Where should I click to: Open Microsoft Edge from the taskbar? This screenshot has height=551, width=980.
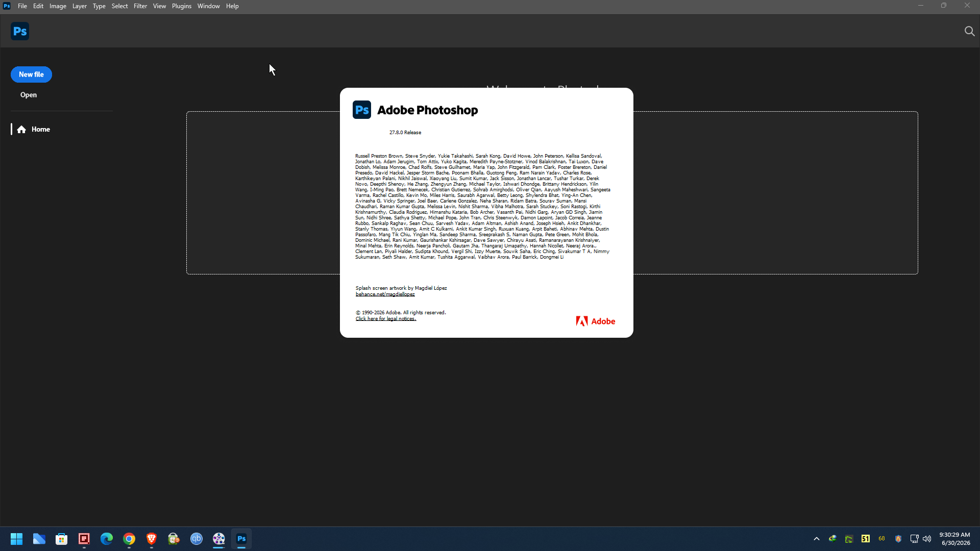[x=107, y=539]
